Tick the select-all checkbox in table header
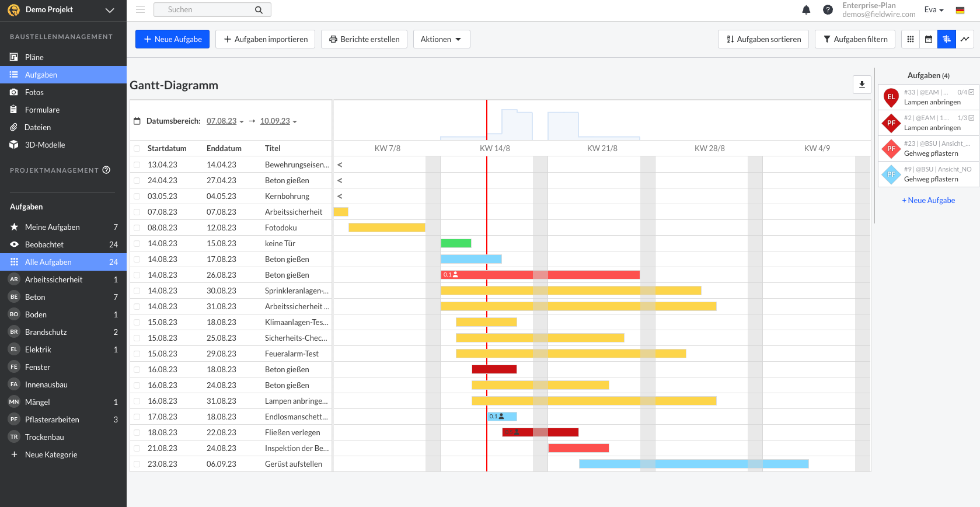Screen dimensions: 980x507 [x=137, y=149]
